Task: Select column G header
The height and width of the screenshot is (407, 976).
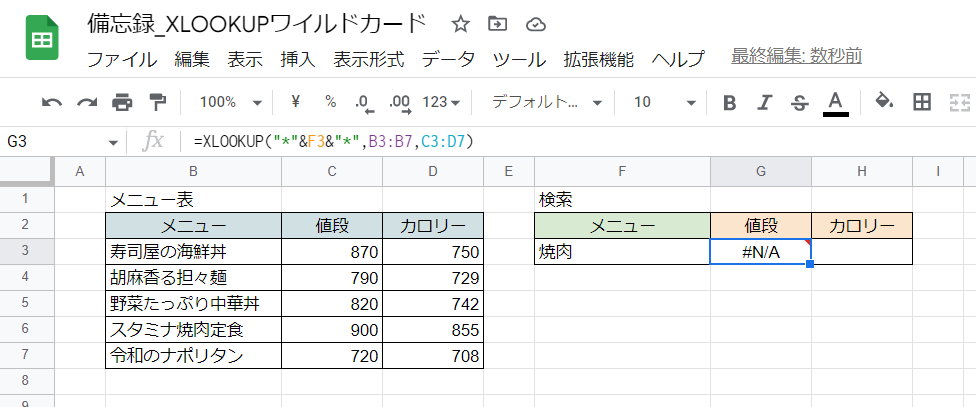Action: 761,172
